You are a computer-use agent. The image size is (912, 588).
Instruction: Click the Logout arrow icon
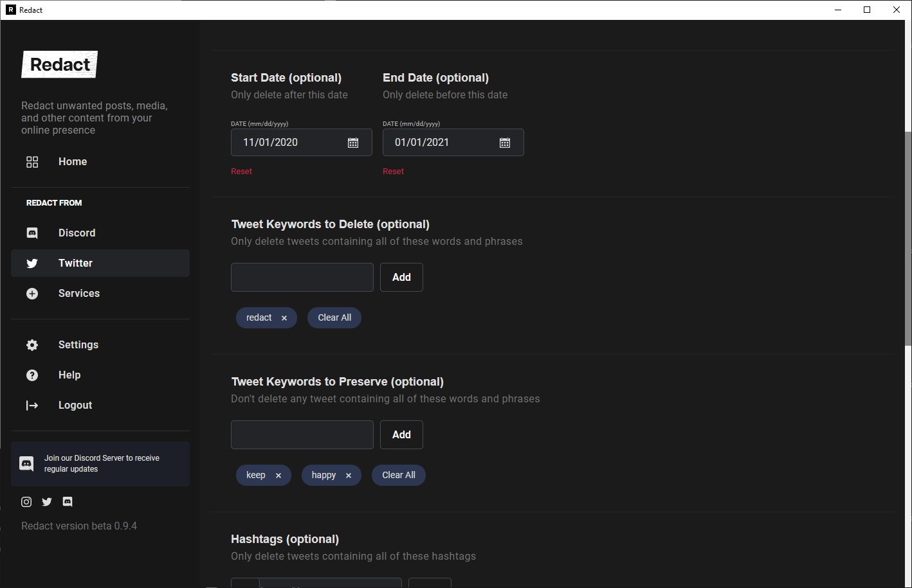pyautogui.click(x=32, y=405)
